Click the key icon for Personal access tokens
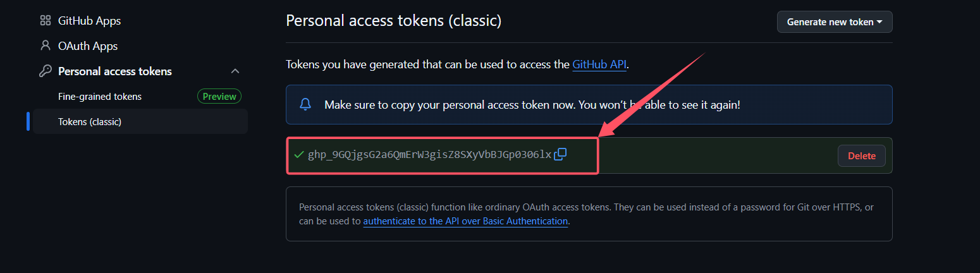Screen dimensions: 980x273 [x=45, y=71]
